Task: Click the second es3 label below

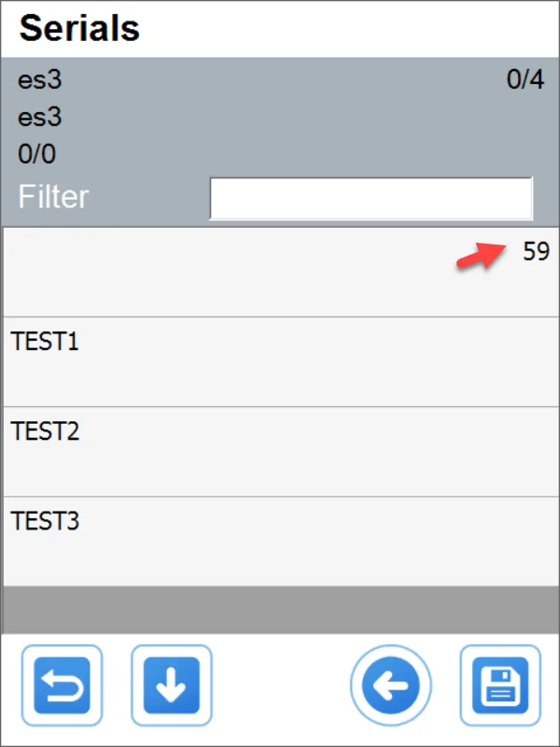Action: click(40, 118)
